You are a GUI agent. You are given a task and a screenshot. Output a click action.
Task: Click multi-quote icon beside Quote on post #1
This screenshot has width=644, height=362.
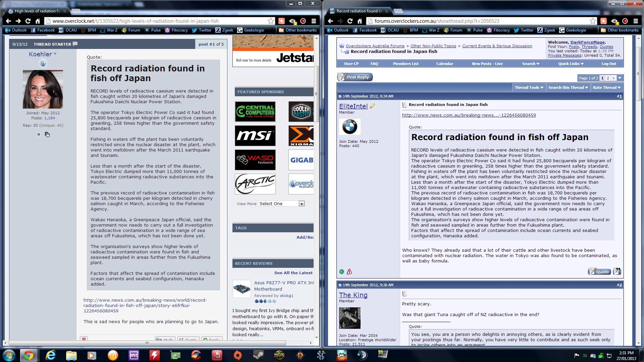pyautogui.click(x=617, y=271)
